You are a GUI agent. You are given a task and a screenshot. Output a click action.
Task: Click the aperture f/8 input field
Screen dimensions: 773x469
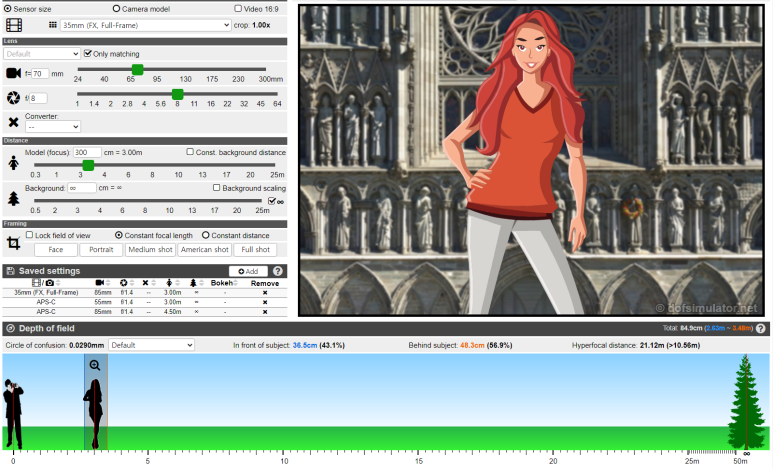(x=38, y=98)
